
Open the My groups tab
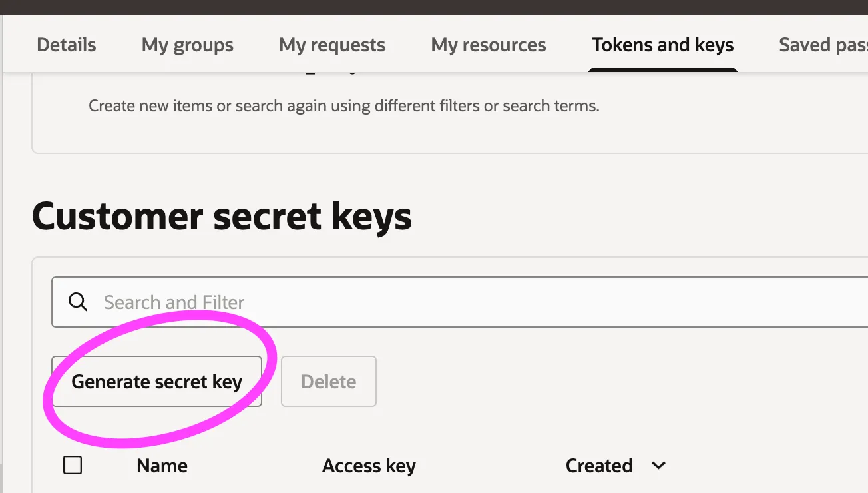[187, 45]
